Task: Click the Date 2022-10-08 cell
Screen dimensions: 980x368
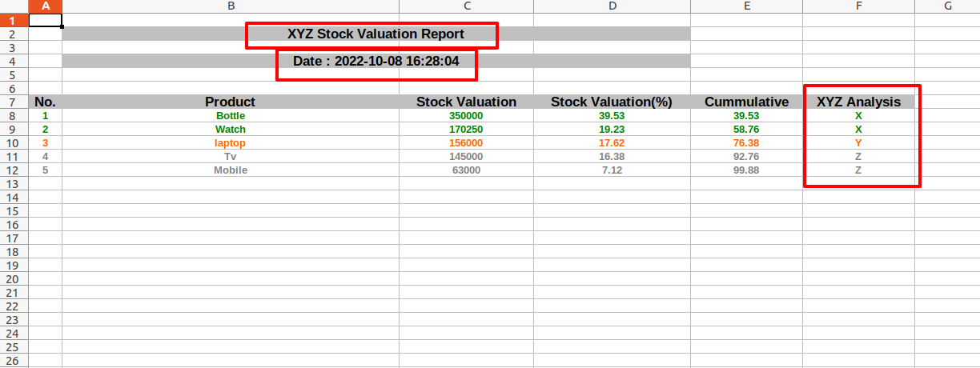Action: pyautogui.click(x=376, y=61)
